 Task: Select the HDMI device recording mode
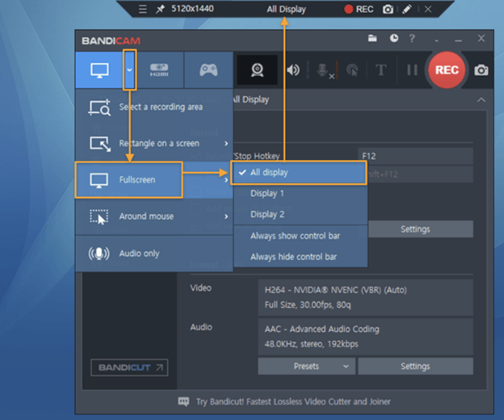[x=160, y=70]
